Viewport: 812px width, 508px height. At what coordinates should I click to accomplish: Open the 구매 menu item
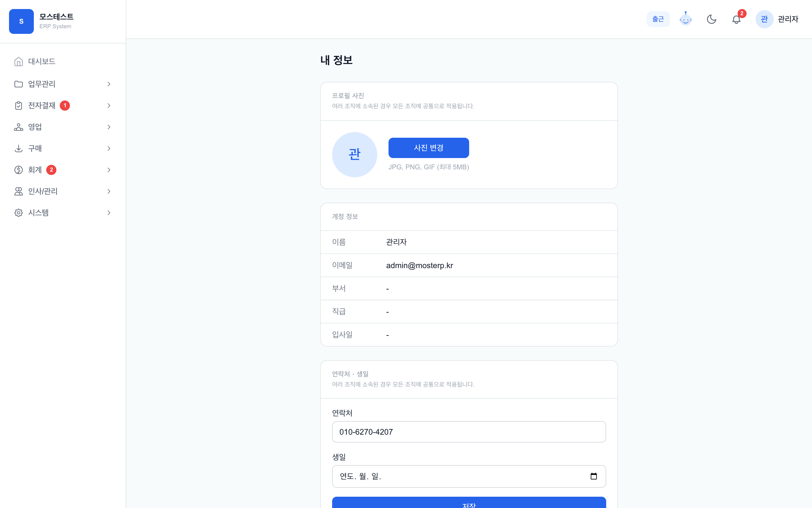63,148
